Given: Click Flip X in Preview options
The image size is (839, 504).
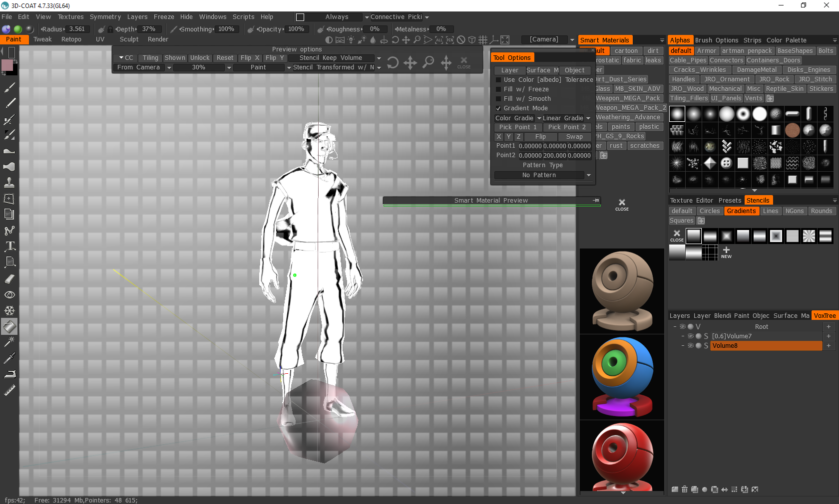Looking at the screenshot, I should 250,57.
